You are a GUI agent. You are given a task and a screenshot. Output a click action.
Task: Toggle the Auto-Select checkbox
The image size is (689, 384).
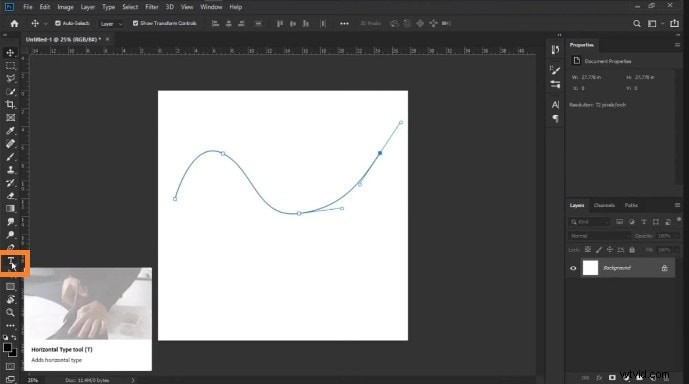pos(58,23)
